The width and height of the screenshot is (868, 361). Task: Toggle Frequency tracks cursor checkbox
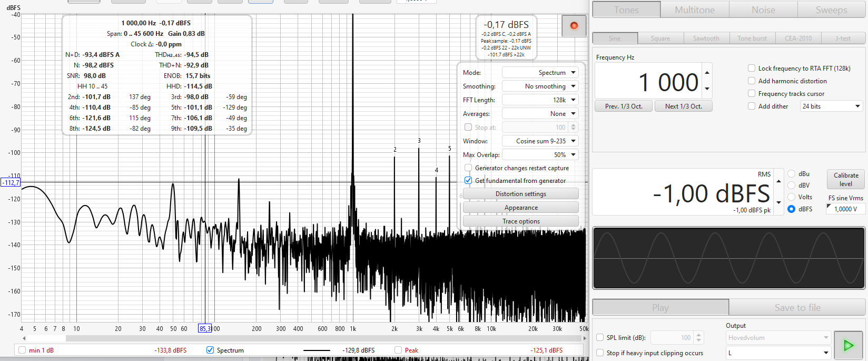tap(752, 93)
